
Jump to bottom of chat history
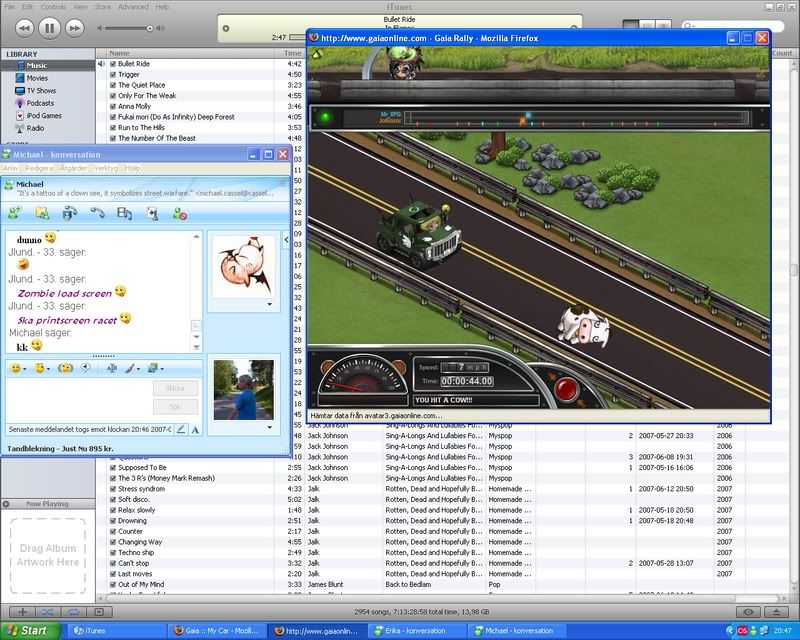point(196,347)
